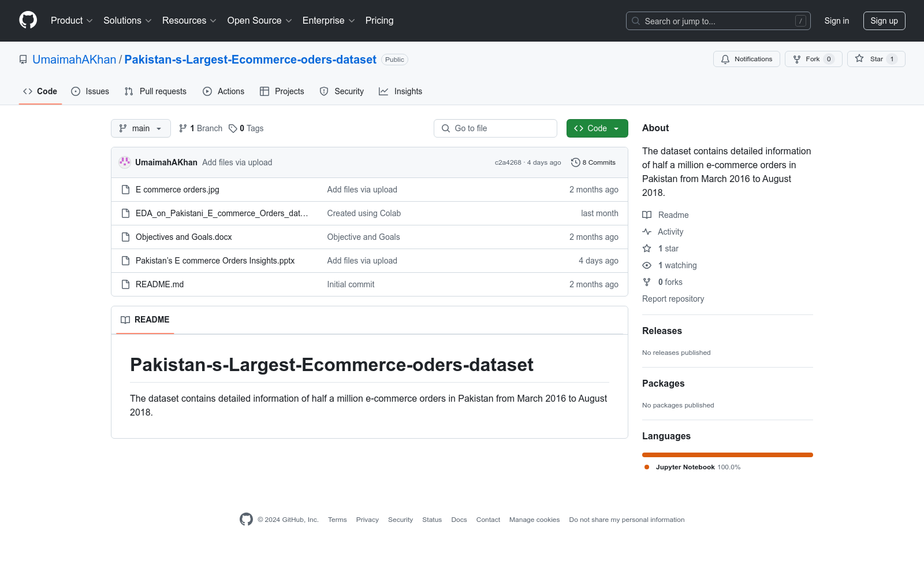Click the repository icon beside UmaimahAKhan
Image resolution: width=924 pixels, height=578 pixels.
tap(23, 60)
